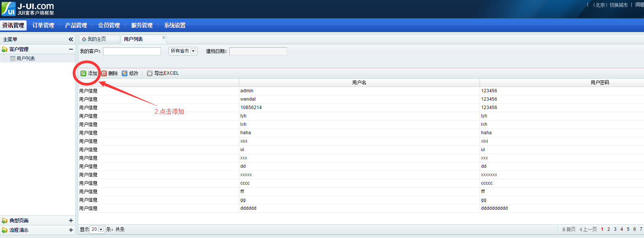Click the 切换城市 link
The height and width of the screenshot is (238, 644).
coord(618,5)
